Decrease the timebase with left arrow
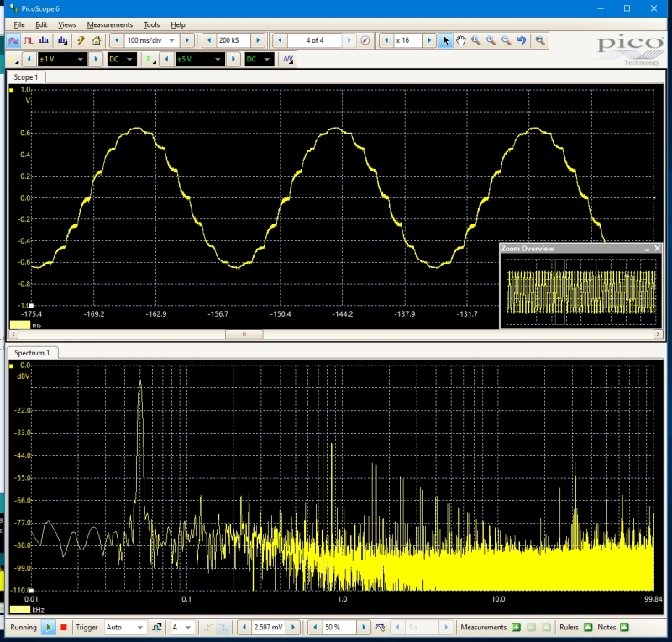 pos(117,40)
